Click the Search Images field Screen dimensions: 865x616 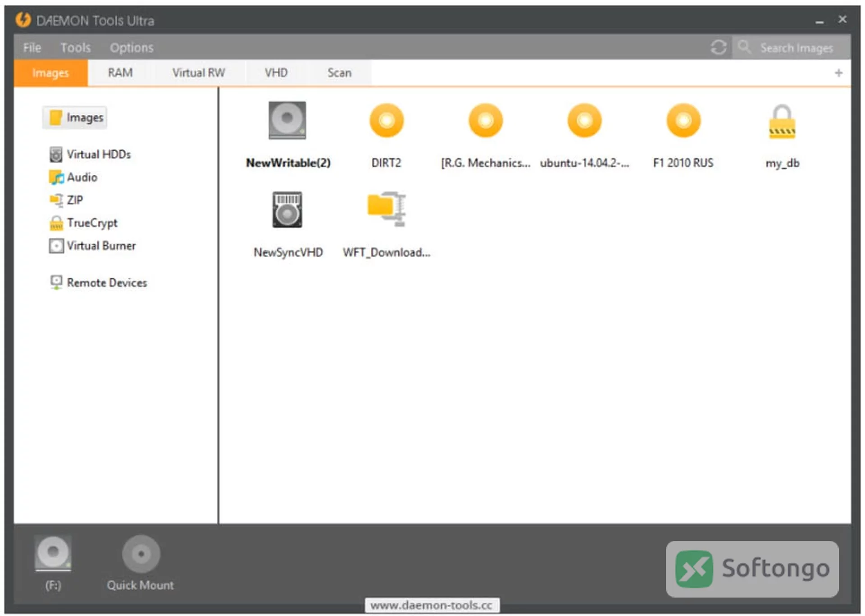(x=791, y=47)
